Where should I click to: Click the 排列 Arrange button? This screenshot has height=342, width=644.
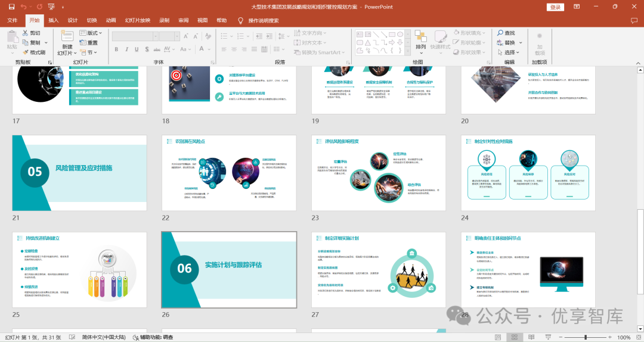(420, 41)
